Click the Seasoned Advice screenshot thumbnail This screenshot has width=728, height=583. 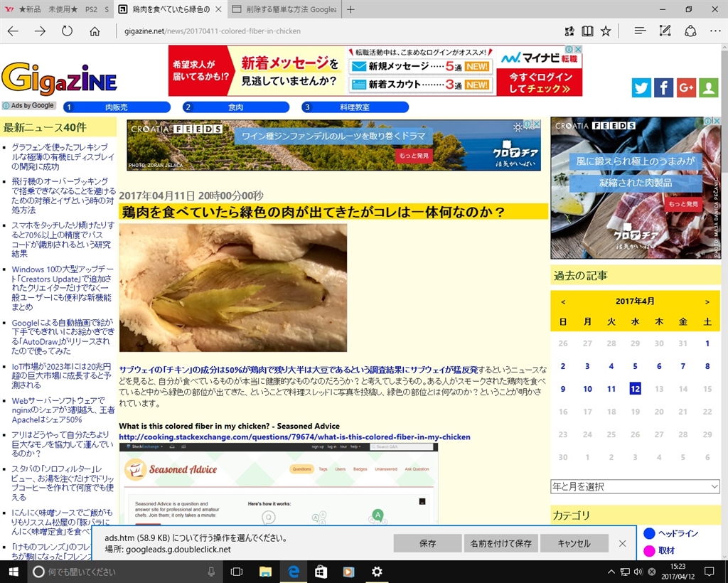pos(279,483)
